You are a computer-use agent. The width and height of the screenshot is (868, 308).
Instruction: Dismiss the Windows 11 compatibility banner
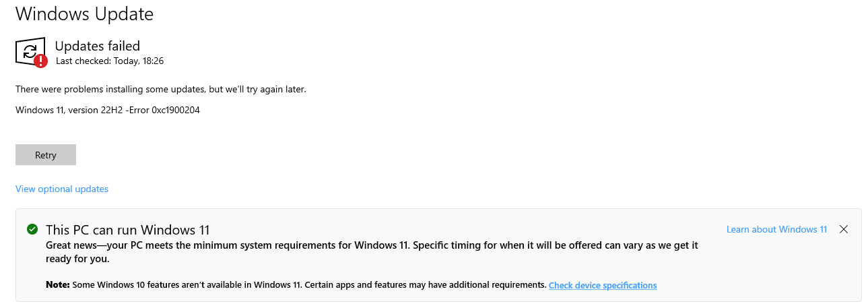[x=844, y=230]
